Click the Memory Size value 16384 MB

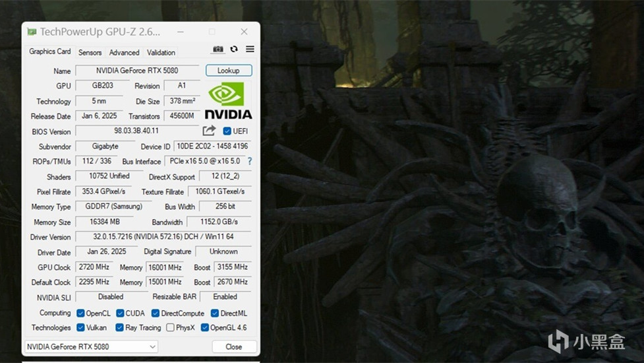(105, 222)
